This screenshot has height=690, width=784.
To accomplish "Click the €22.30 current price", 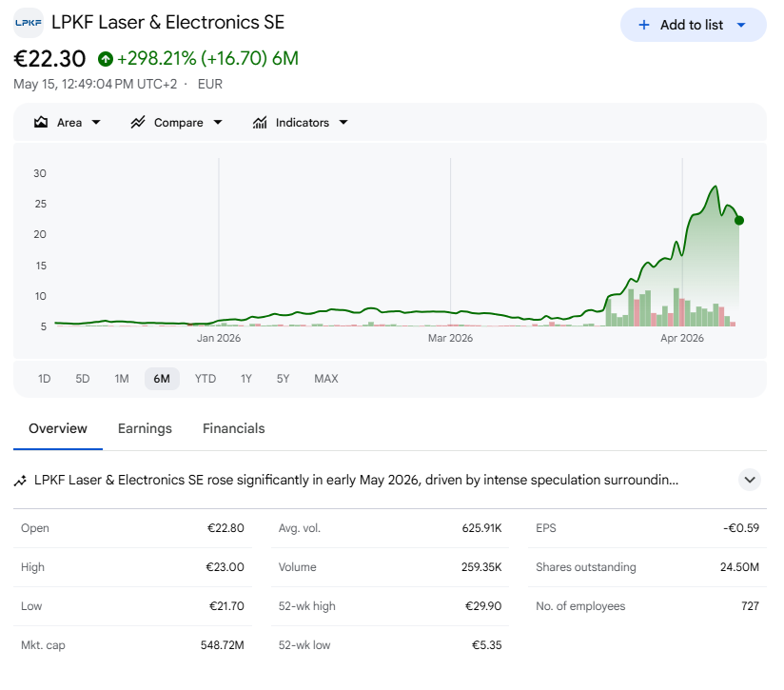I will click(49, 59).
